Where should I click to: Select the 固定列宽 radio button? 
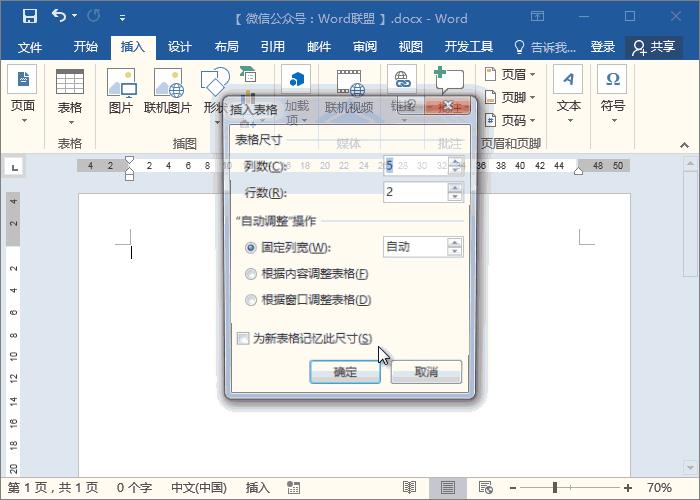(250, 247)
